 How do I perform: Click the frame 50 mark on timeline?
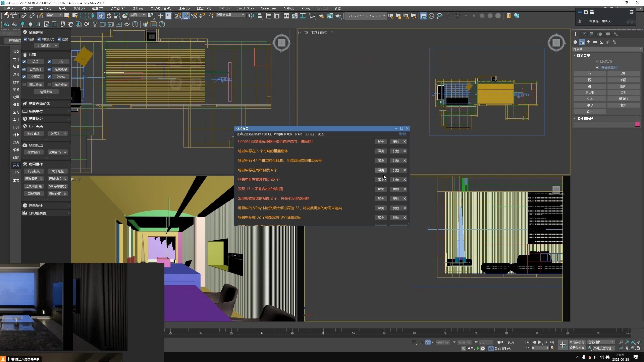323,333
